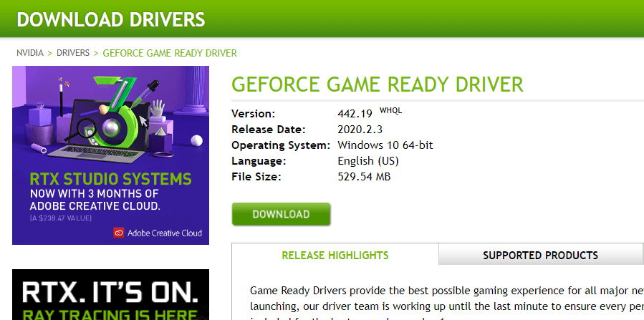Click the Adobe Creative Cloud logo
Image resolution: width=644 pixels, height=320 pixels.
[x=158, y=233]
